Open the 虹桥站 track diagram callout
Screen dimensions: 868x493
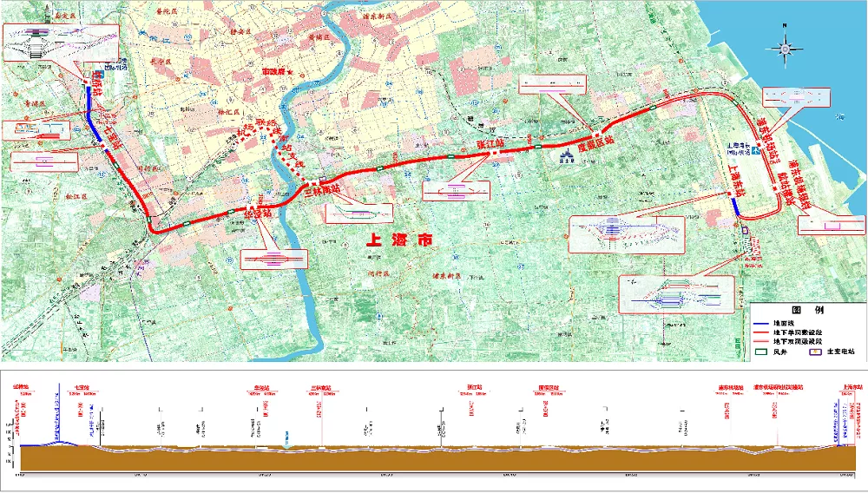coord(61,42)
